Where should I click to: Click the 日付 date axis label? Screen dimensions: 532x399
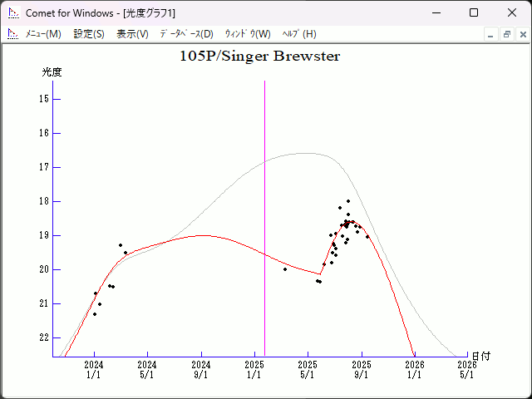[x=481, y=356]
